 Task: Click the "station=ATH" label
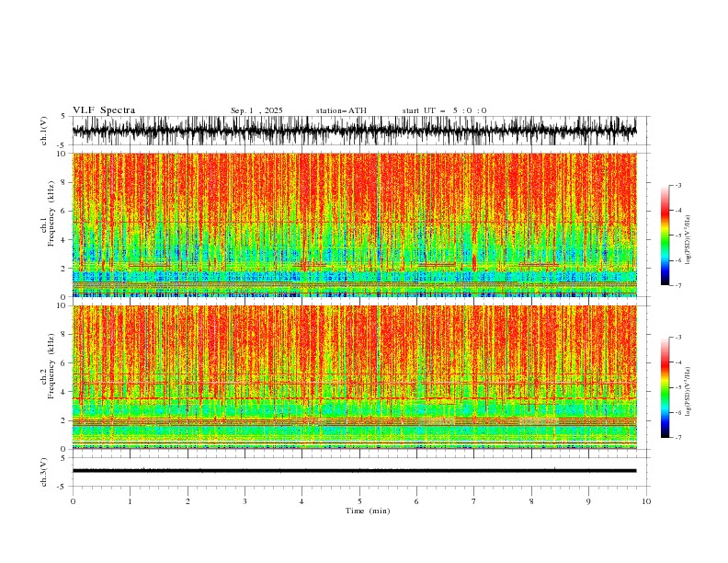341,110
